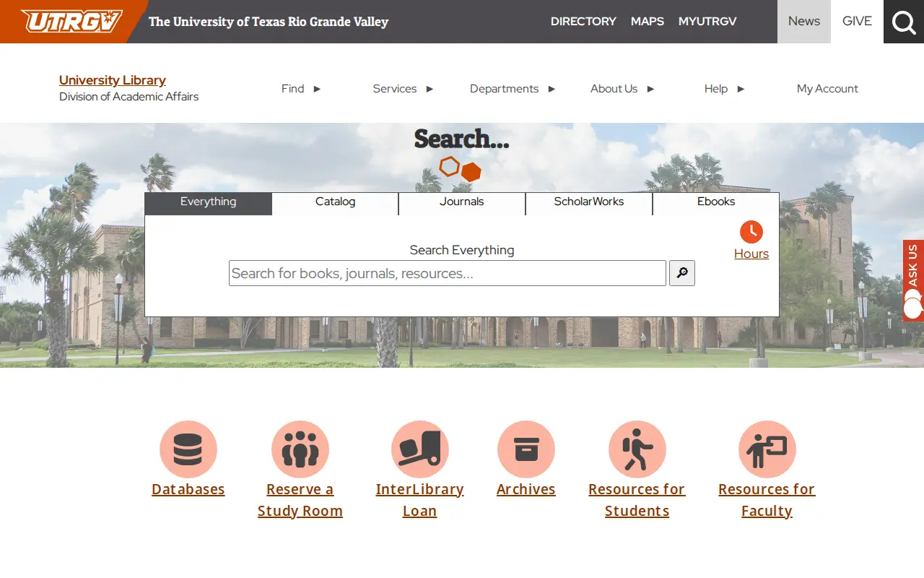Switch to the Catalog tab
Screen dimensions: 924x578
tap(335, 204)
